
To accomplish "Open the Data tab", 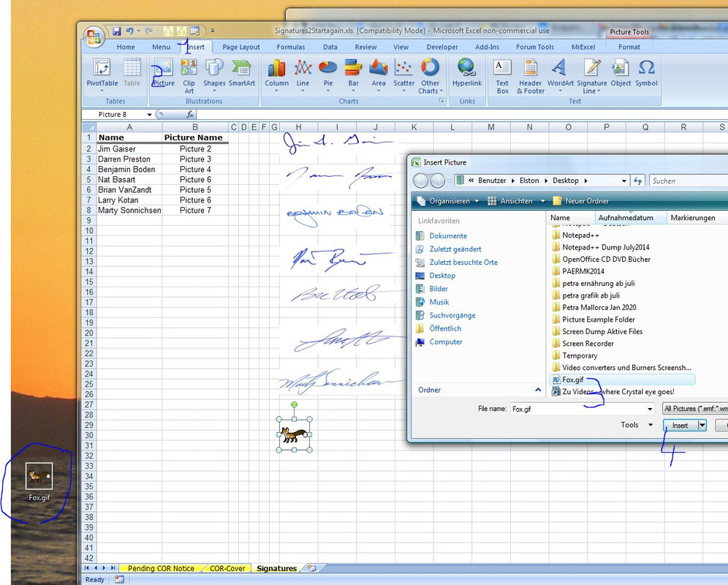I will click(330, 47).
